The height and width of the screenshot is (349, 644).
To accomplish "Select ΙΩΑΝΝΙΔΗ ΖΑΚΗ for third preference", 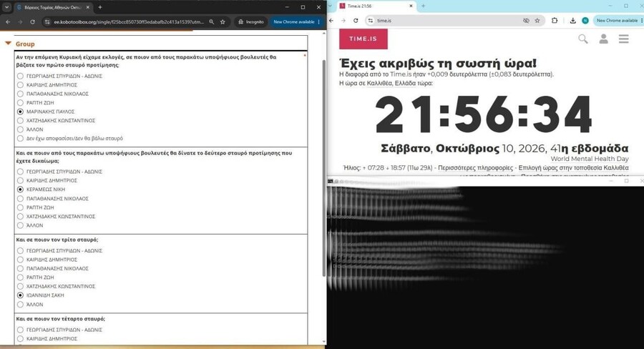I will tap(20, 295).
